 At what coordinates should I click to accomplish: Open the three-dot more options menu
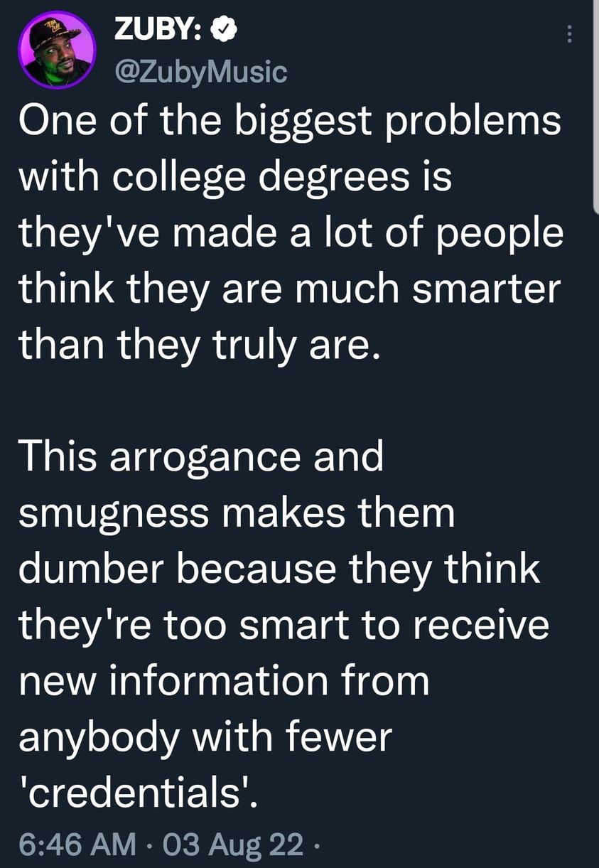(x=569, y=35)
